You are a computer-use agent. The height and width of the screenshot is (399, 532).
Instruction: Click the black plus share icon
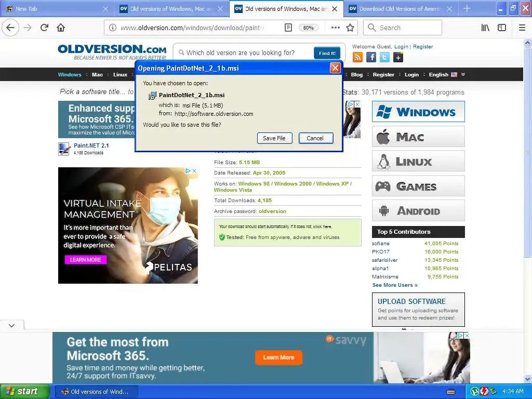[398, 57]
